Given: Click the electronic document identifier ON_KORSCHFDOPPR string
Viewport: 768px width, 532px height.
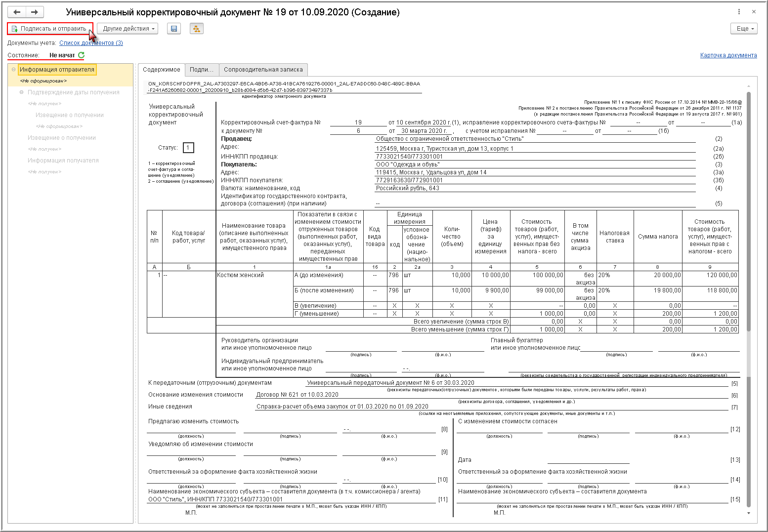Looking at the screenshot, I should (x=284, y=87).
